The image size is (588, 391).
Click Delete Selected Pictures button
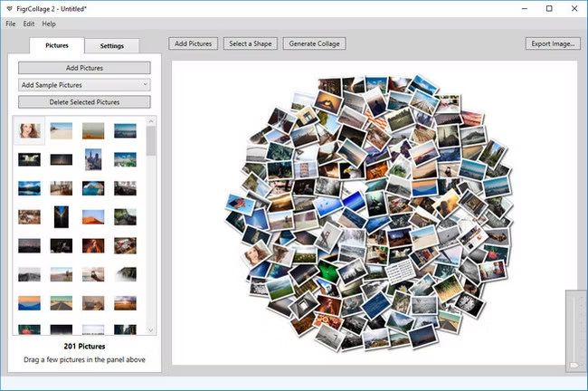[x=84, y=101]
